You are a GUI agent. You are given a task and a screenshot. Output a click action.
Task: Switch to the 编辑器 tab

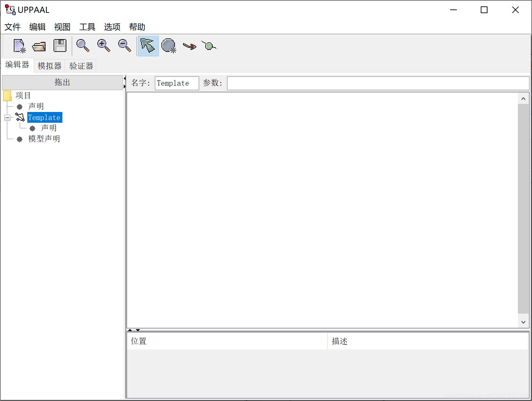pos(17,65)
